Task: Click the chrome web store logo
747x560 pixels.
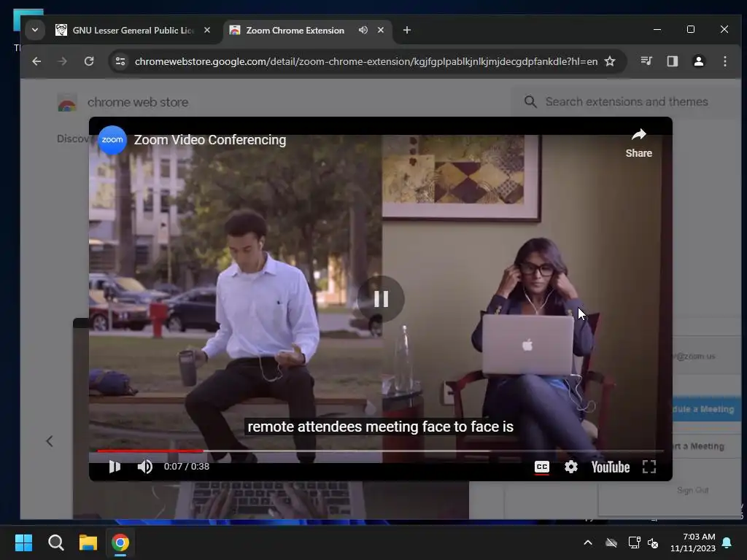Action: pyautogui.click(x=123, y=102)
